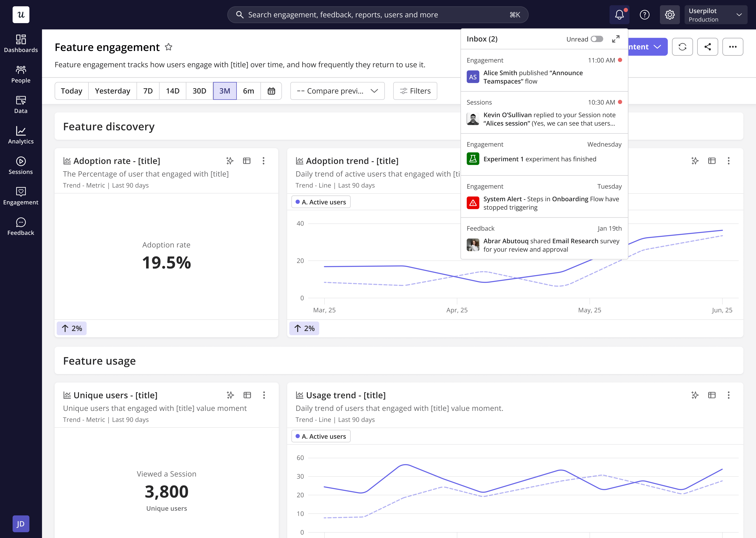The height and width of the screenshot is (538, 756).
Task: Toggle the Unread filter switch
Action: pyautogui.click(x=597, y=39)
